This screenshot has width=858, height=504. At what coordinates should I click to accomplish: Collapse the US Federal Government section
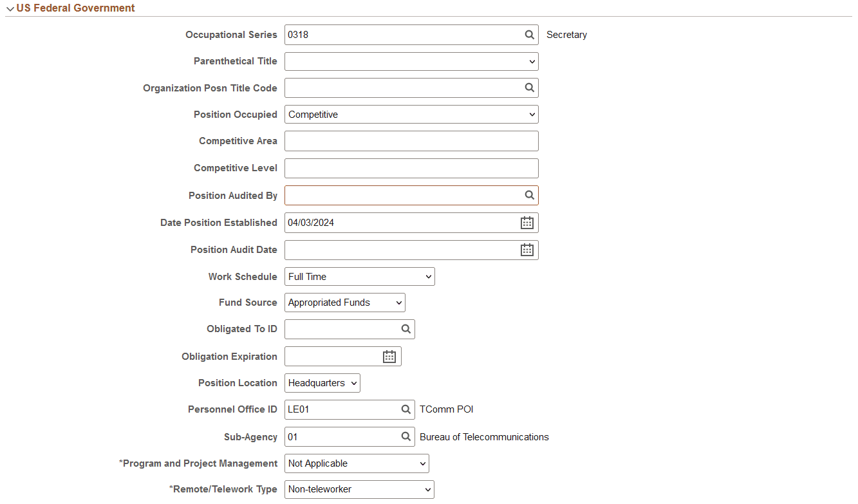(x=10, y=8)
